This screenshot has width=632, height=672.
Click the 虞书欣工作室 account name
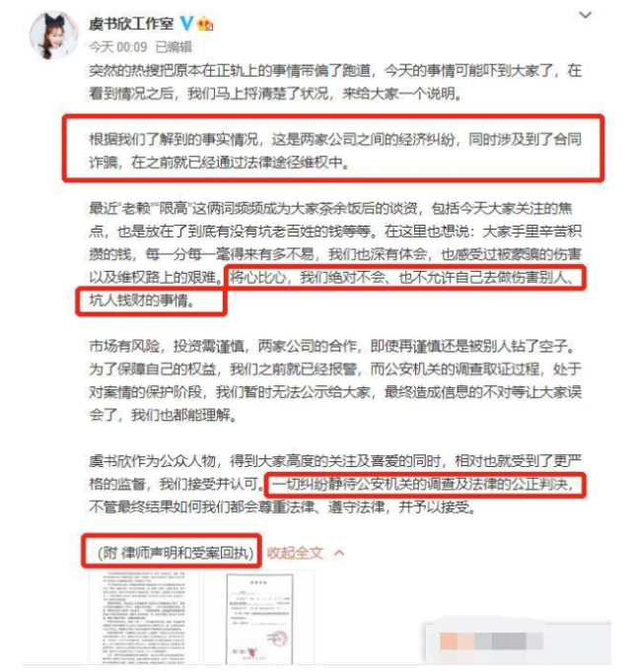pyautogui.click(x=131, y=23)
